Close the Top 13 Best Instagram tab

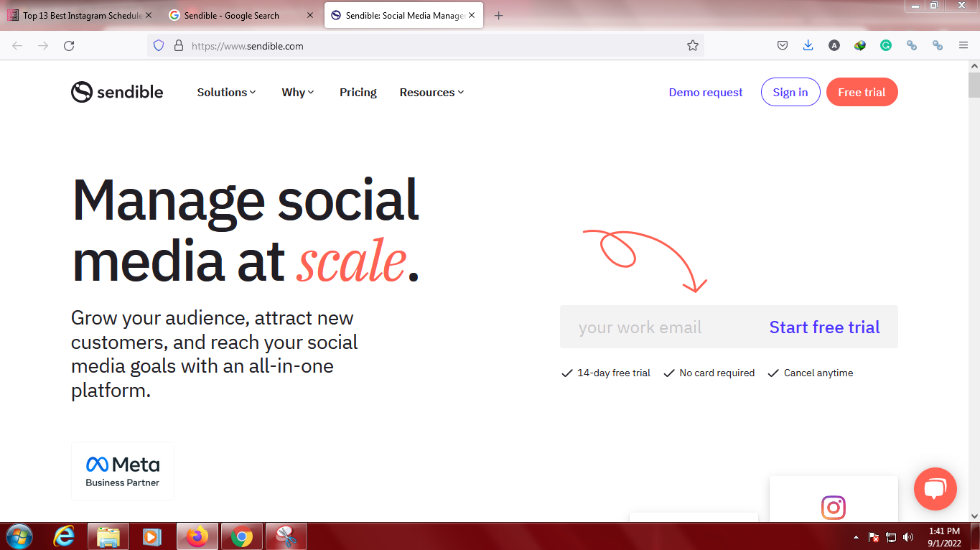click(149, 15)
